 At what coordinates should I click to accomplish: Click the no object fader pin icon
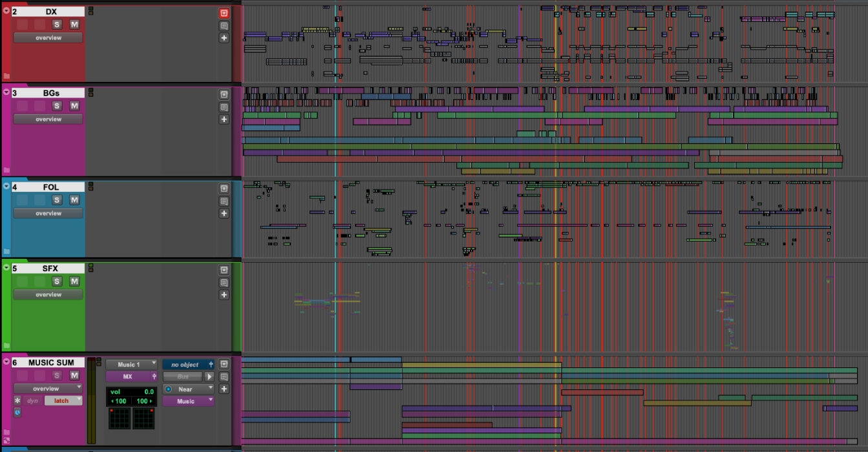point(211,364)
